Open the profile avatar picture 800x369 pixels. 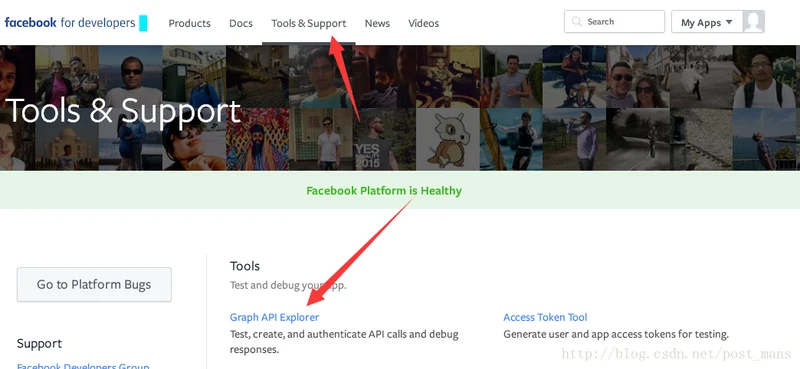753,22
